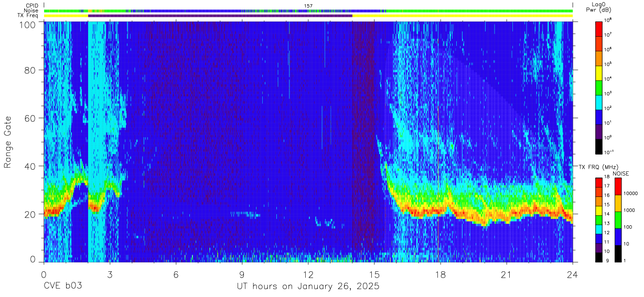The image size is (644, 297).
Task: Click the 'CPID' label at top left
Action: (x=31, y=6)
